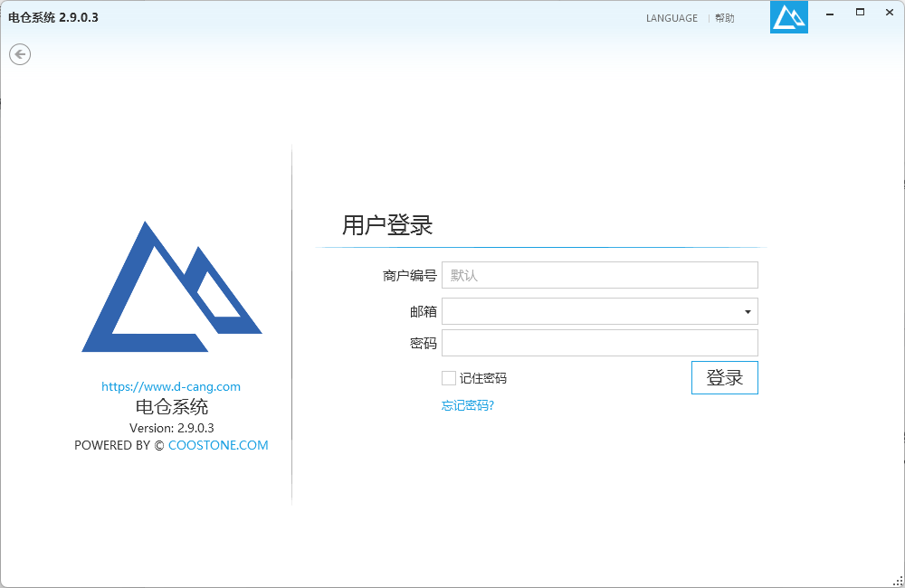Image resolution: width=905 pixels, height=588 pixels.
Task: Open the LANGUAGE menu
Action: click(x=672, y=18)
